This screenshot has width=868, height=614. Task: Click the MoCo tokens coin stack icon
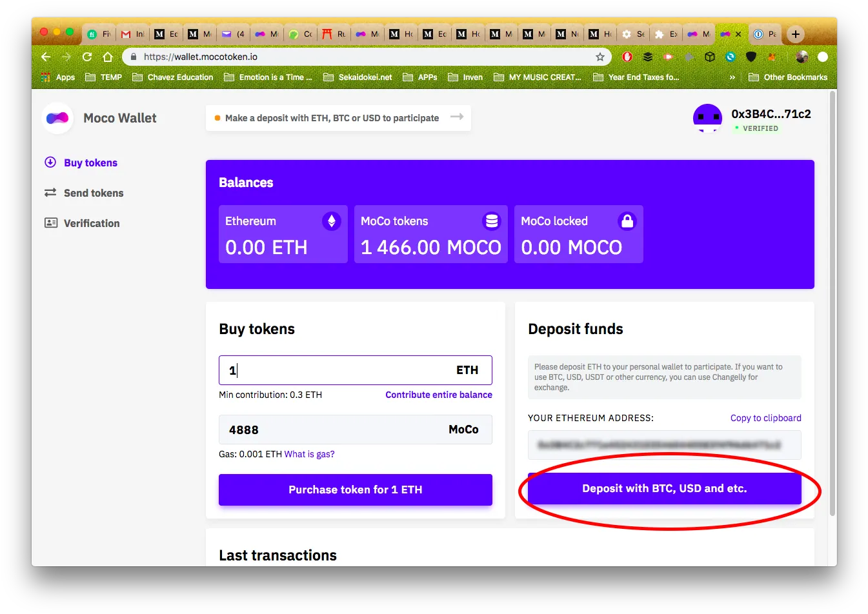[x=492, y=221]
